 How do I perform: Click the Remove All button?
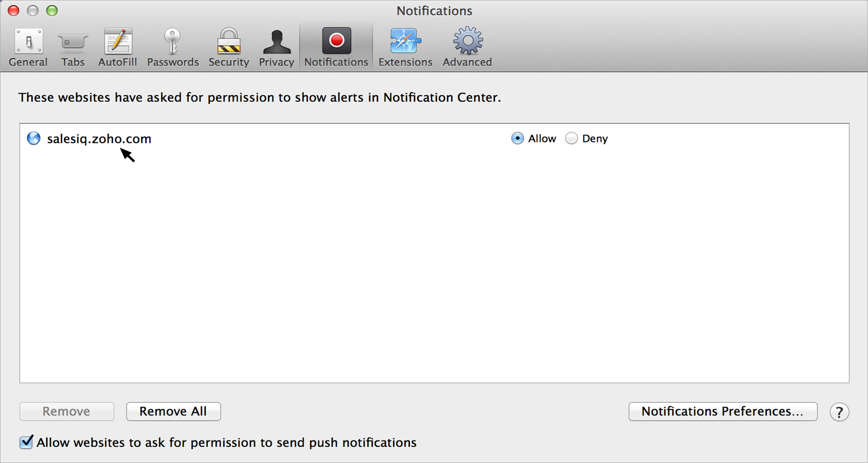click(x=174, y=412)
